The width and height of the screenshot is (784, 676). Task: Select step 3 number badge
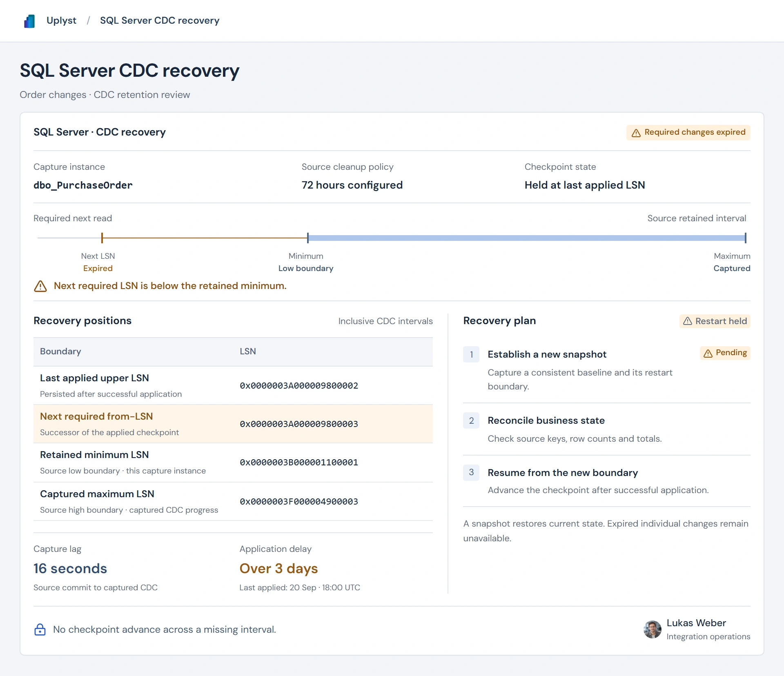coord(471,472)
